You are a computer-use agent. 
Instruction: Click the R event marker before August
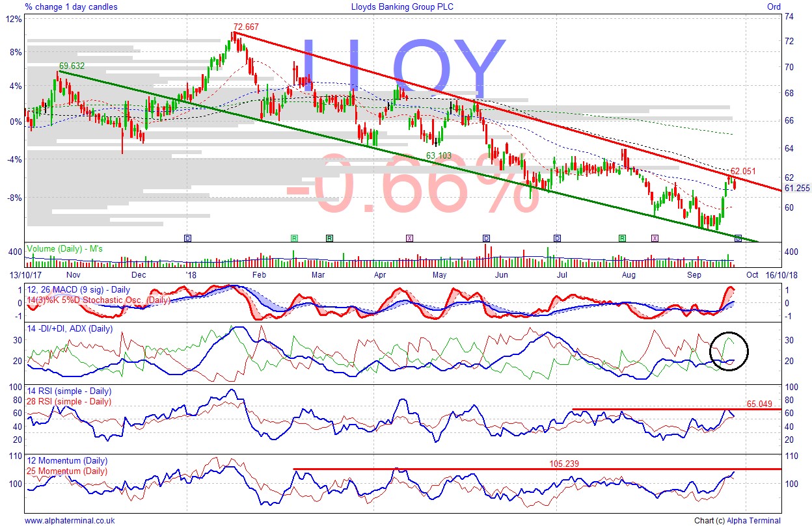point(622,239)
